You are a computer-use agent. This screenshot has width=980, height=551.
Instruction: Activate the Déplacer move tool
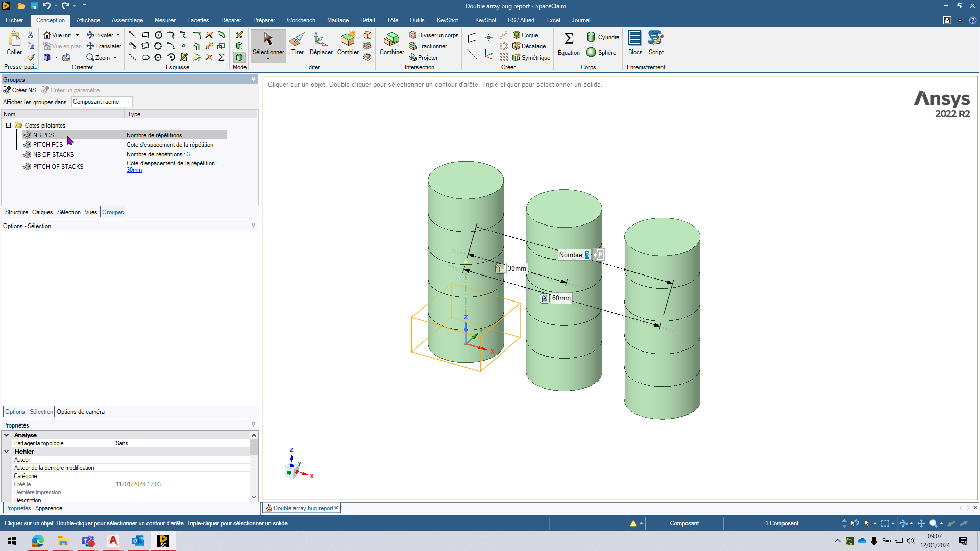coord(321,43)
